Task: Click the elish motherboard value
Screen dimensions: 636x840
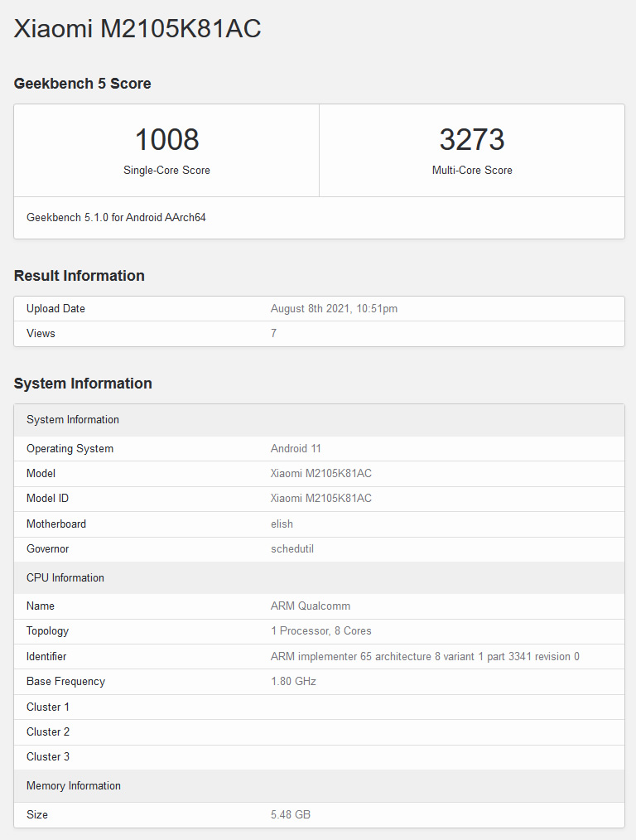Action: click(282, 524)
